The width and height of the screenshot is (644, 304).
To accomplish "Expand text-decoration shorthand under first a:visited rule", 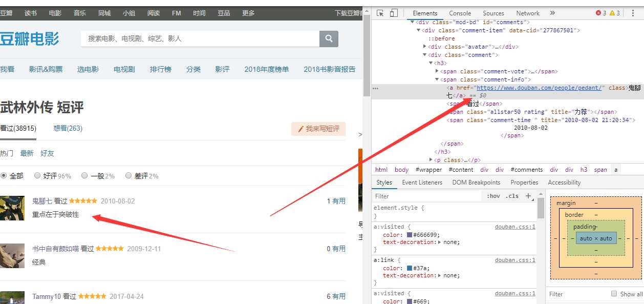I will coord(441,242).
